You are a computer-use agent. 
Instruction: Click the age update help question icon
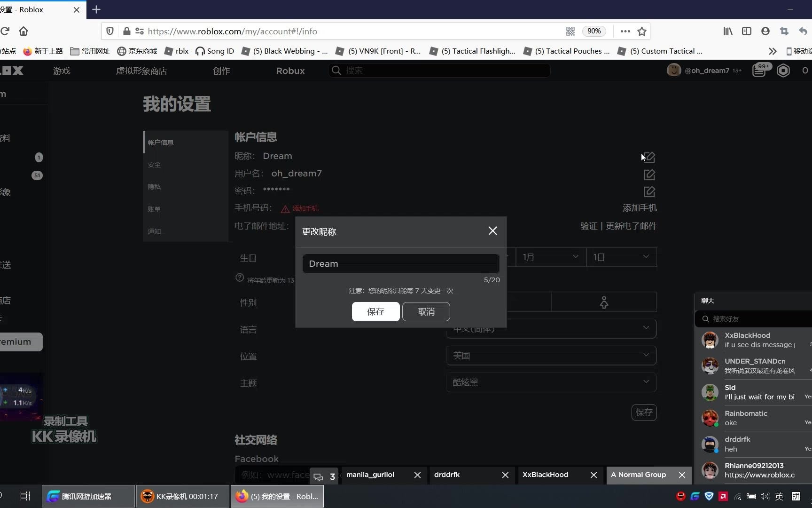tap(240, 278)
